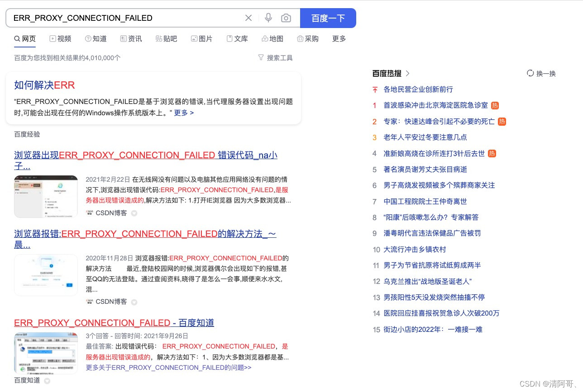The width and height of the screenshot is (583, 392).
Task: Expand dropdown arrow beside second CSDN博客 source
Action: tap(134, 302)
